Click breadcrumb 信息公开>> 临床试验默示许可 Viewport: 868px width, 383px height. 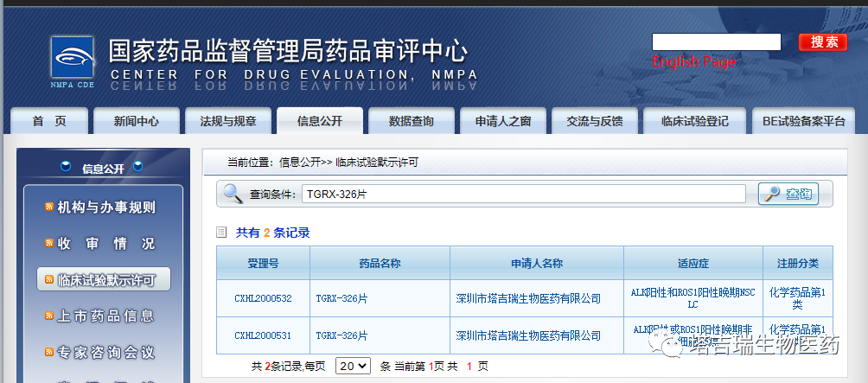point(348,163)
